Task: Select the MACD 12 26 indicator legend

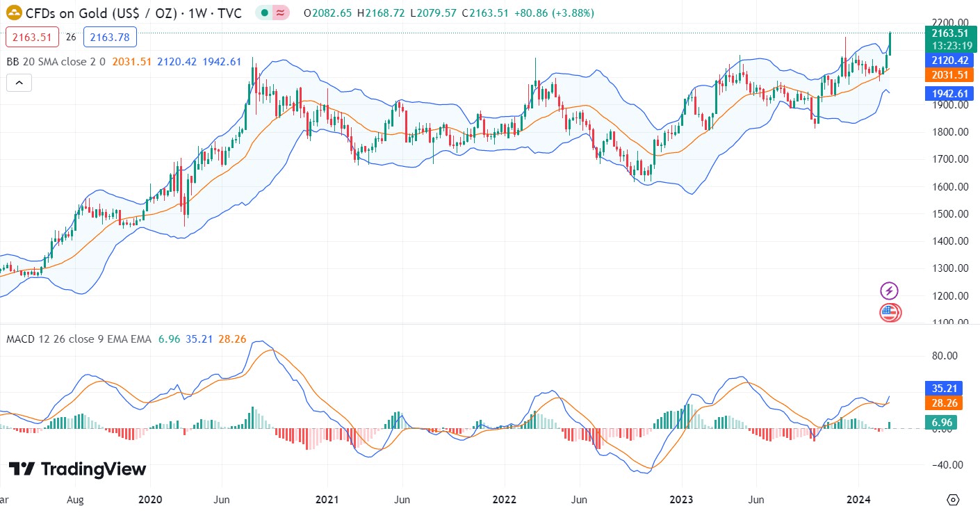Action: pos(79,339)
